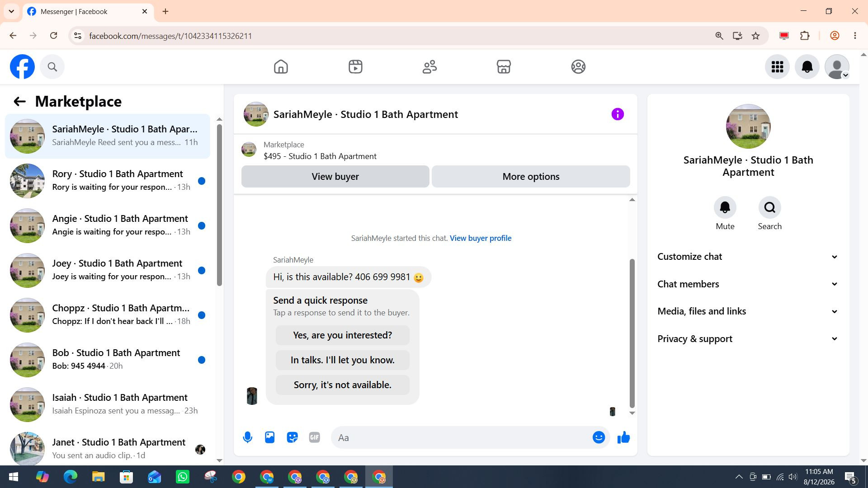Send a thumbs-up like
868x488 pixels.
tap(623, 437)
